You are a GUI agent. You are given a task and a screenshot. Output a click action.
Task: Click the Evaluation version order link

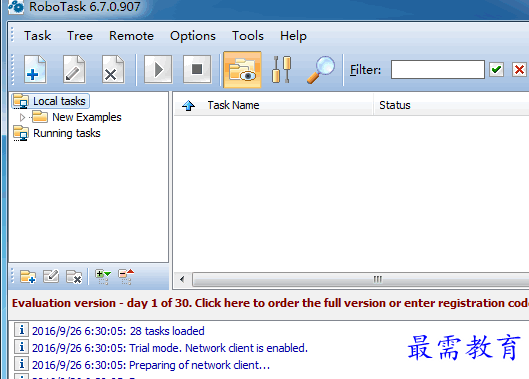pyautogui.click(x=270, y=303)
